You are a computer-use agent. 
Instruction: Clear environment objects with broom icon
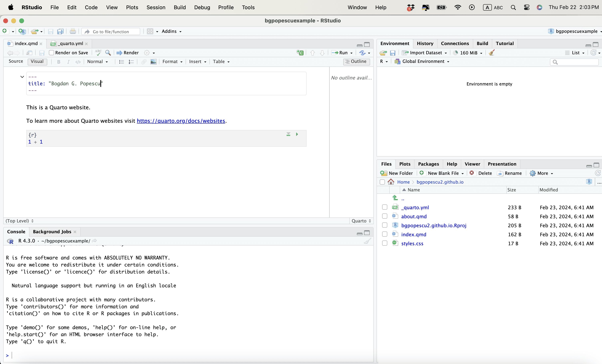(x=492, y=53)
